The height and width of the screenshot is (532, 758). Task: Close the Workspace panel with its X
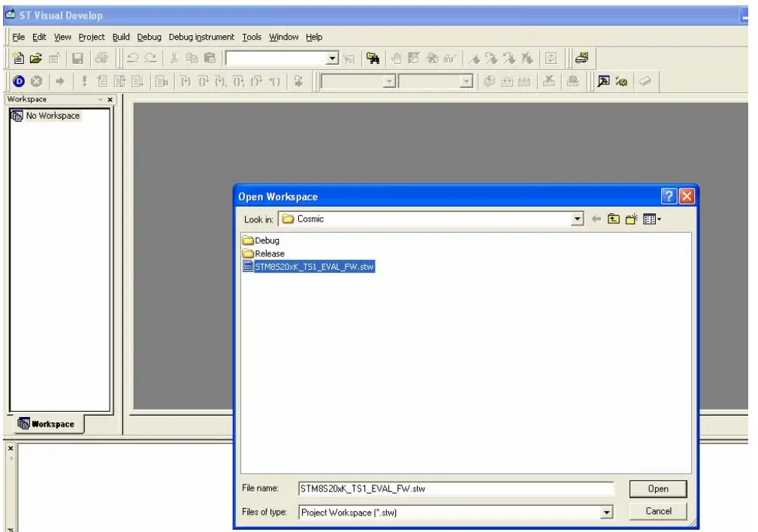[x=110, y=99]
